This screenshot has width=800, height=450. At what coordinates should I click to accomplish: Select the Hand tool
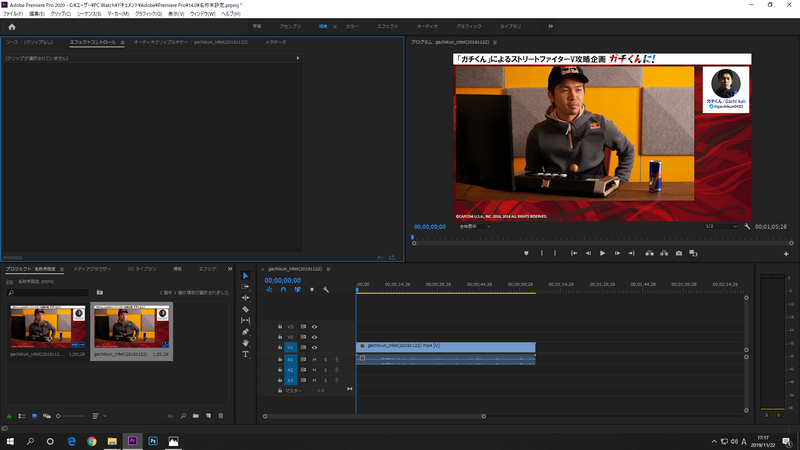(246, 343)
